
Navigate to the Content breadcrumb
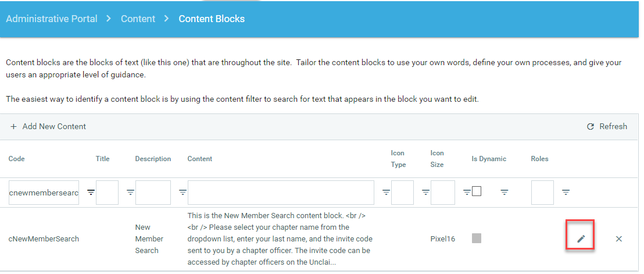click(138, 19)
